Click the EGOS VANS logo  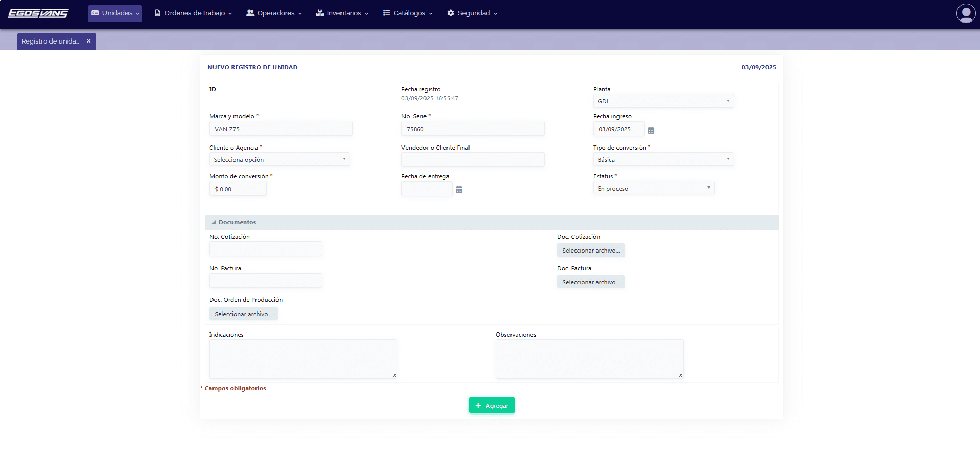[38, 13]
